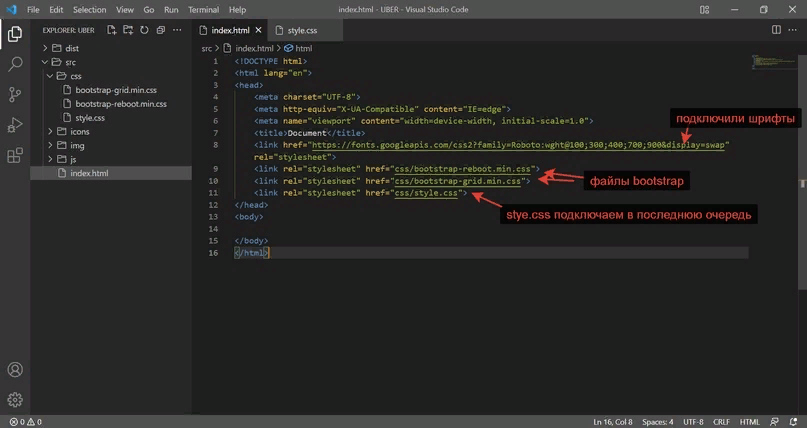Open the Edit menu

point(56,9)
